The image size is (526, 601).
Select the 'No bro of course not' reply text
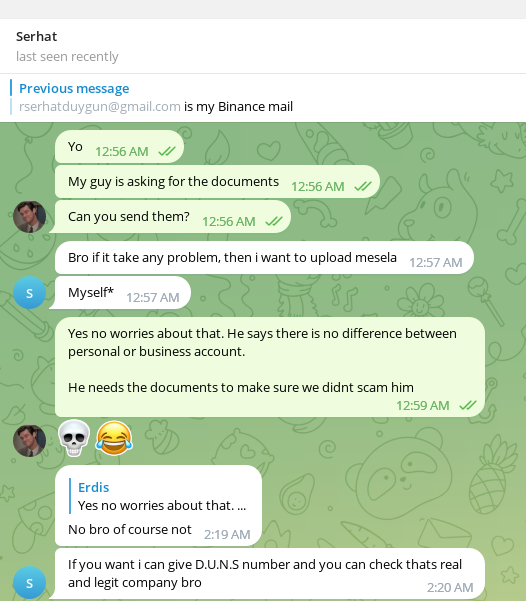(x=130, y=529)
